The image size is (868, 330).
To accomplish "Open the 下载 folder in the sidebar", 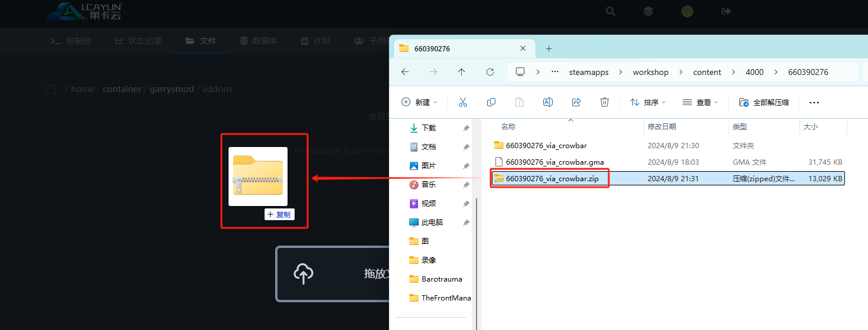I will pyautogui.click(x=428, y=128).
